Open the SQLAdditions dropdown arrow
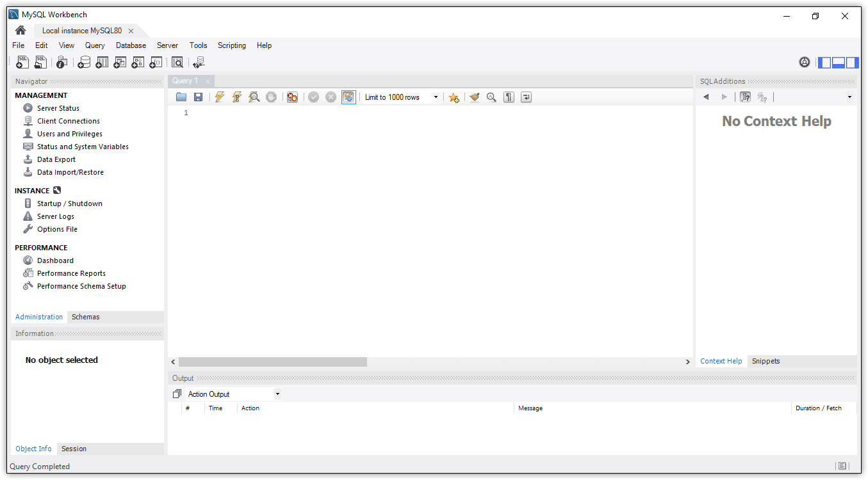 (849, 97)
